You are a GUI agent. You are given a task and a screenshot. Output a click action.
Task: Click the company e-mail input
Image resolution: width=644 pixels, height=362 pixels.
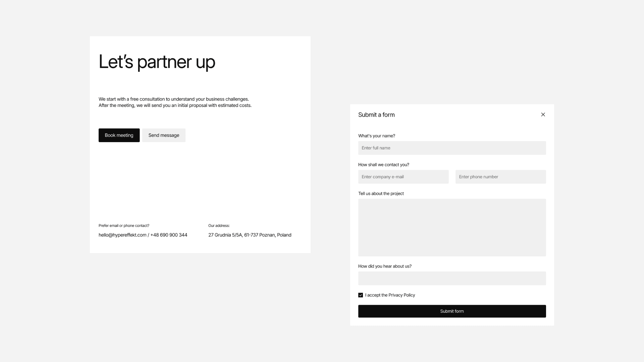coord(403,177)
